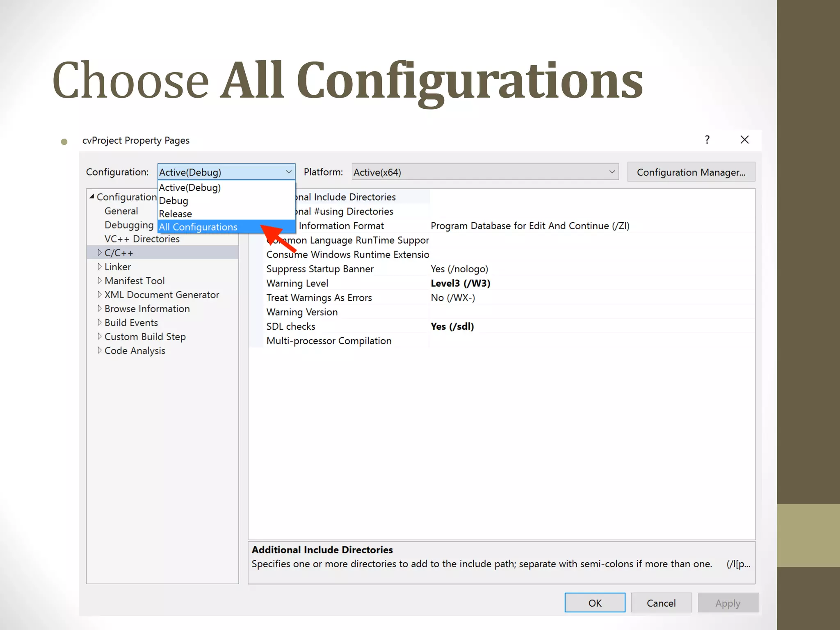Choose Release in configuration list

point(176,214)
